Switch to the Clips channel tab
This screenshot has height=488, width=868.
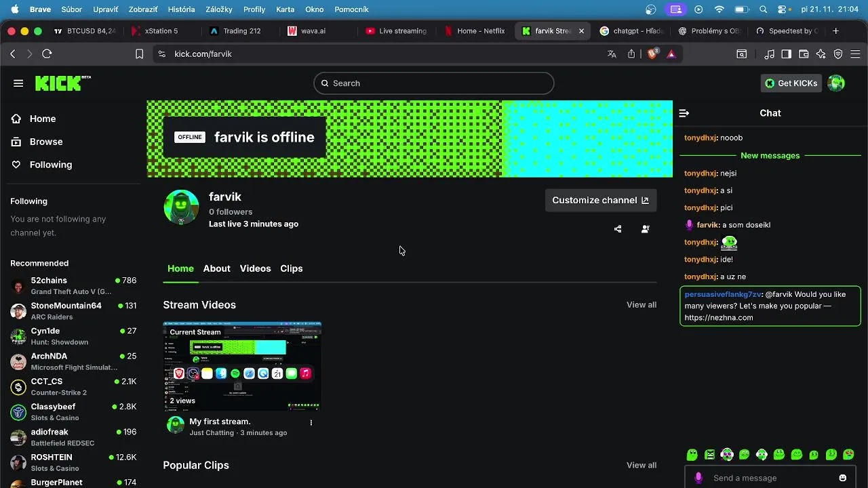pos(292,268)
